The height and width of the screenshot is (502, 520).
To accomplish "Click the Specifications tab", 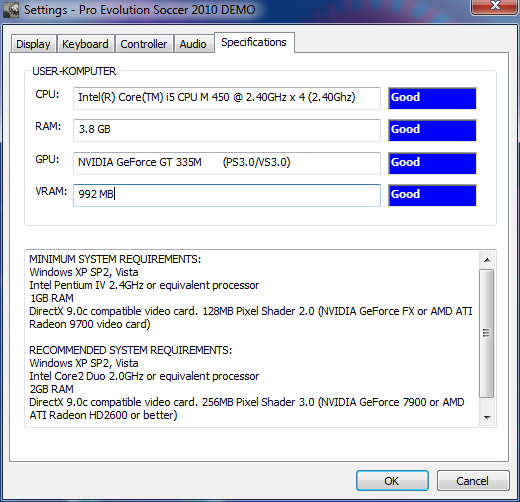I will pyautogui.click(x=254, y=42).
